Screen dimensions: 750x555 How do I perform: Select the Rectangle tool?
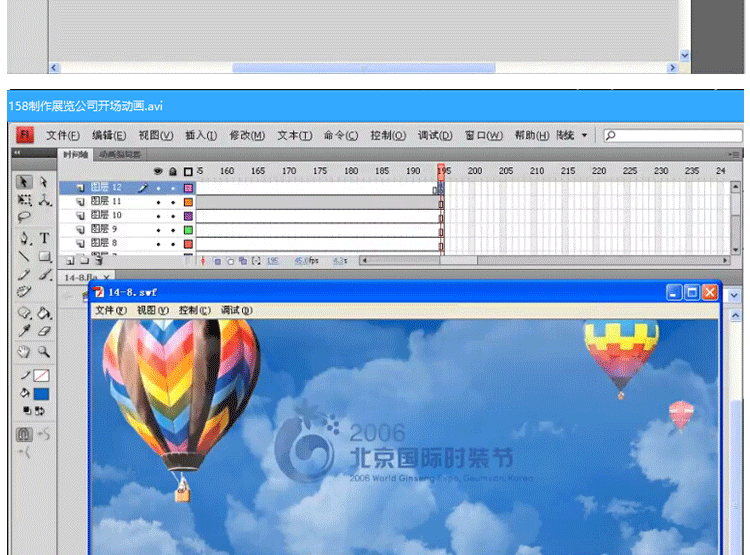45,257
